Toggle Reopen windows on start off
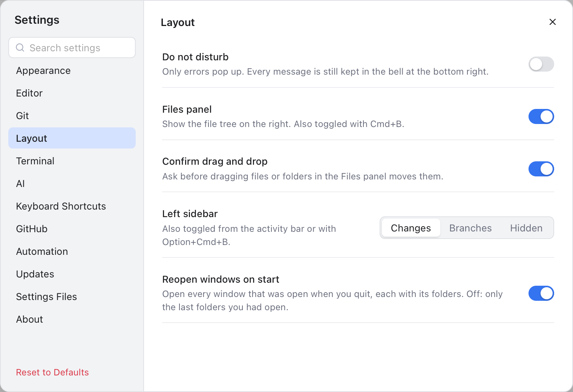Image resolution: width=573 pixels, height=392 pixels. pyautogui.click(x=541, y=293)
